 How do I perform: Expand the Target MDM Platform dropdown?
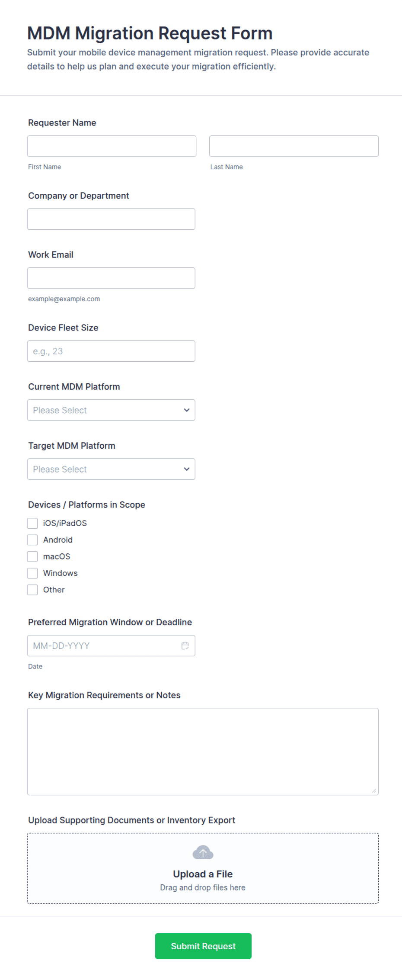click(111, 469)
